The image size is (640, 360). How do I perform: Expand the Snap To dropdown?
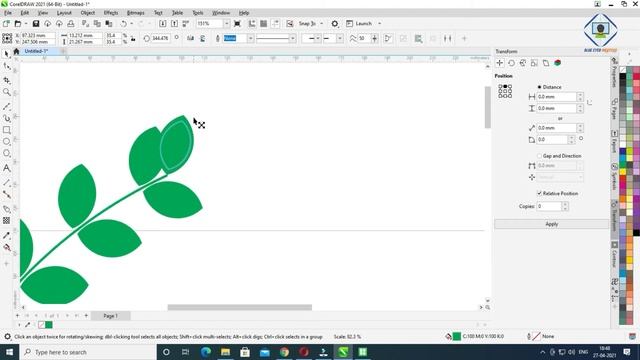tap(322, 24)
